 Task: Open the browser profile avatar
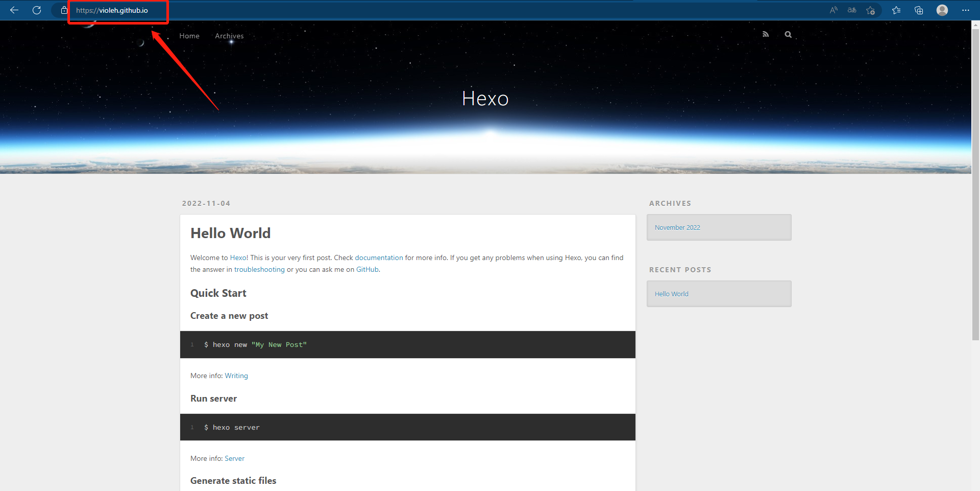click(x=942, y=10)
